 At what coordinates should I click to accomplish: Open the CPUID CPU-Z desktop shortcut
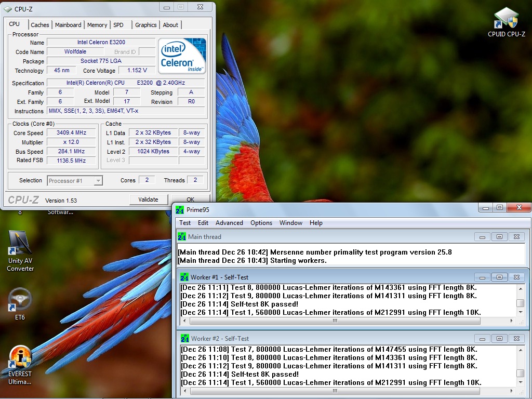coord(506,22)
